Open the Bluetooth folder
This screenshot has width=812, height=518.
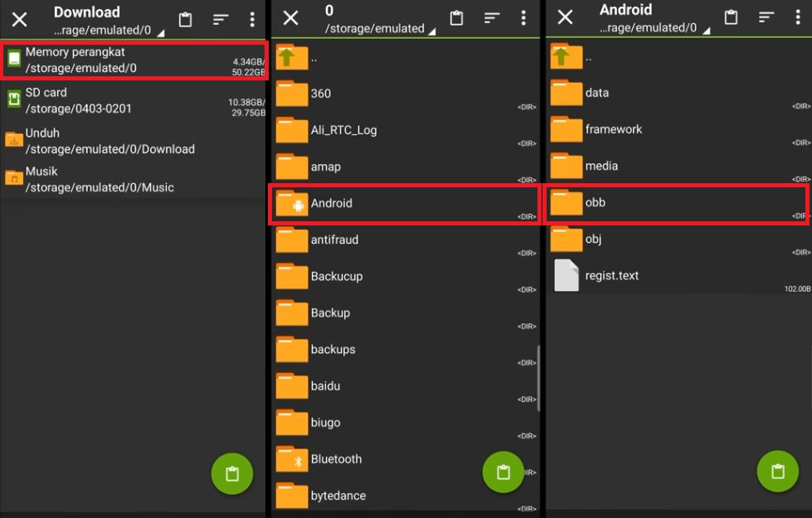[x=336, y=459]
